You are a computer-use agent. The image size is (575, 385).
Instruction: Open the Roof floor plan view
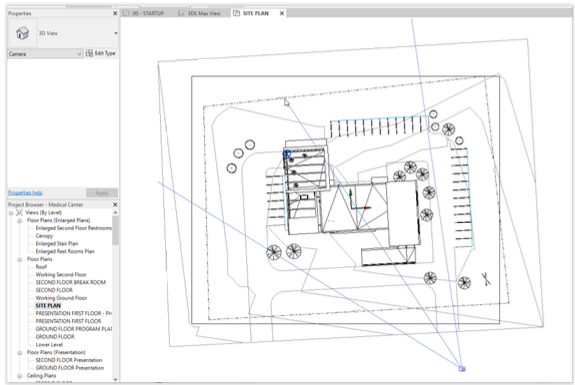click(41, 267)
